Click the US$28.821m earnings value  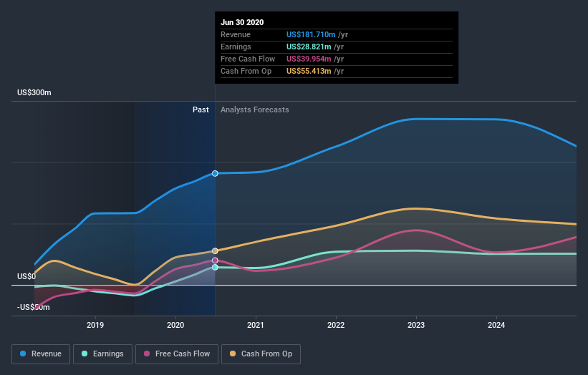pyautogui.click(x=309, y=47)
